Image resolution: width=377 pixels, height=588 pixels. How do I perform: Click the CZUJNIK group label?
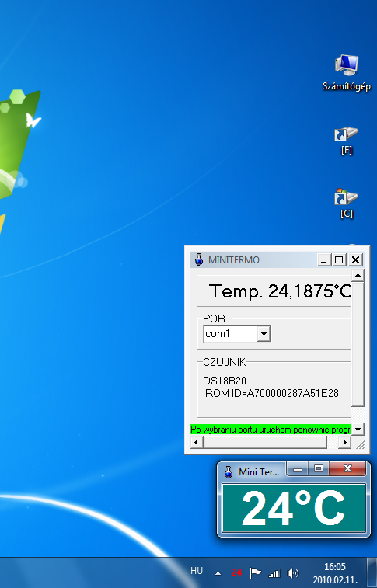click(x=225, y=362)
